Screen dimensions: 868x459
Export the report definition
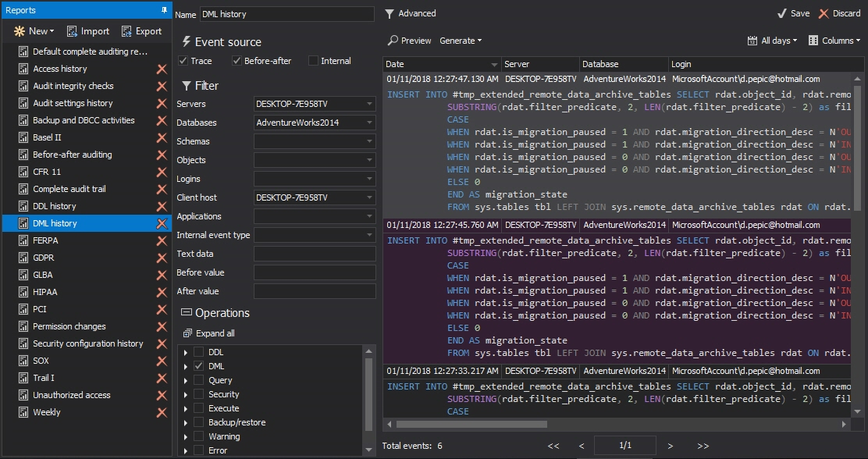pyautogui.click(x=142, y=31)
